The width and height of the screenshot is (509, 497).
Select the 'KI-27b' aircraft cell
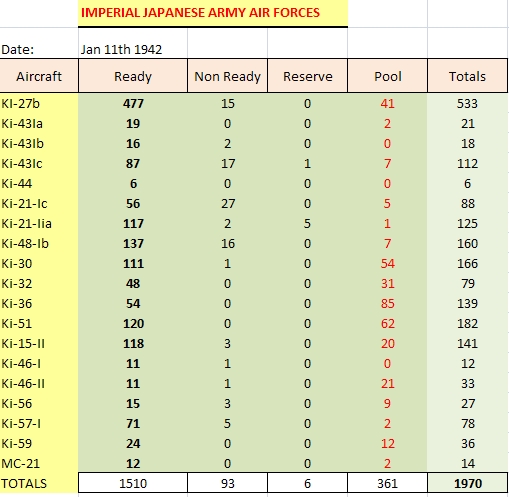(39, 104)
